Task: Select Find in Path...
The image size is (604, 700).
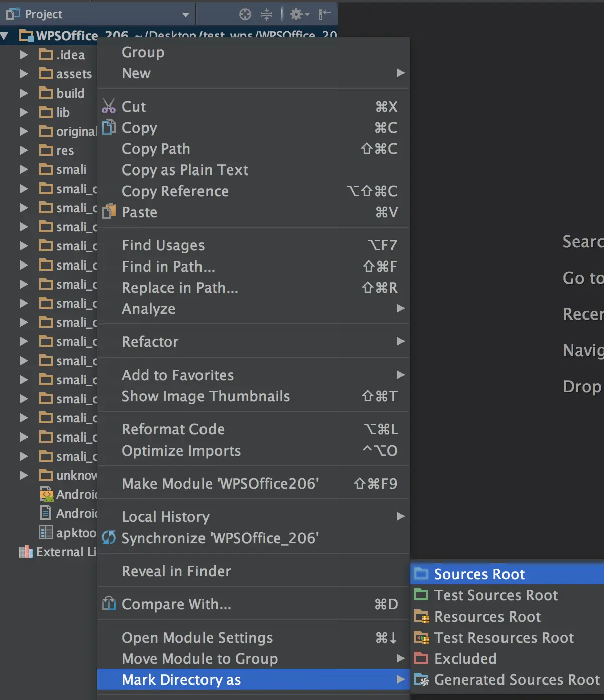Action: (253, 267)
